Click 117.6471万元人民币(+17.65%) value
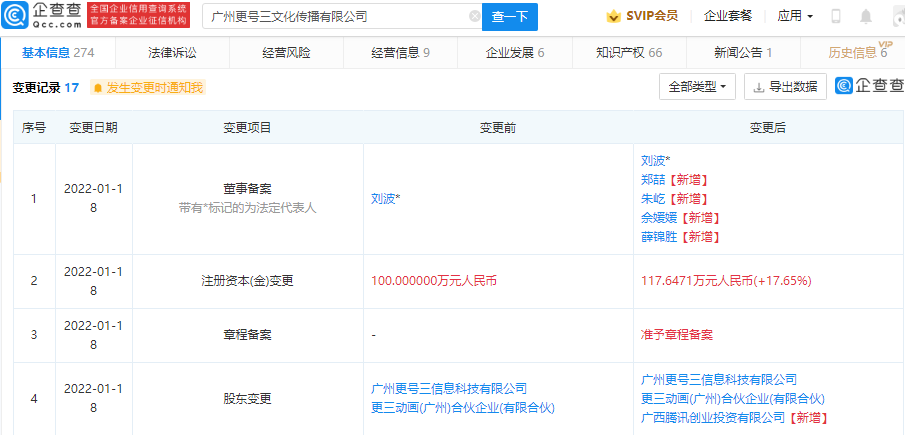The height and width of the screenshot is (435, 905). tap(727, 281)
